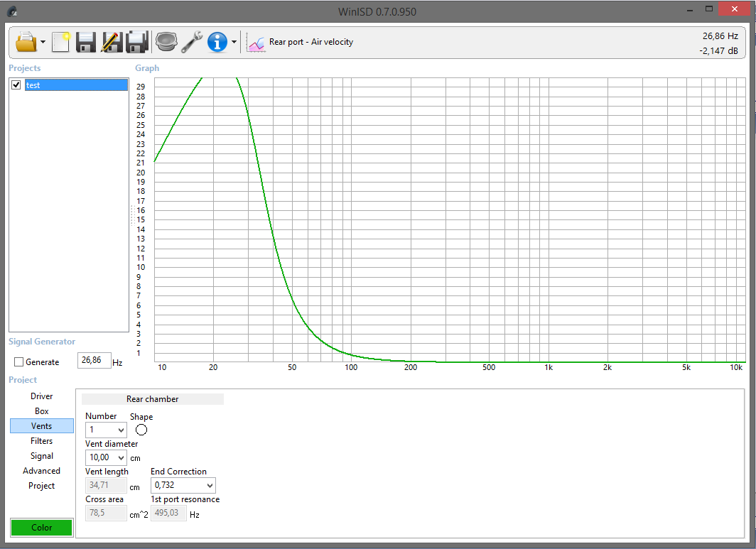Viewport: 756px width, 549px height.
Task: Click the 26,86 Hz cursor readout
Action: pos(720,36)
